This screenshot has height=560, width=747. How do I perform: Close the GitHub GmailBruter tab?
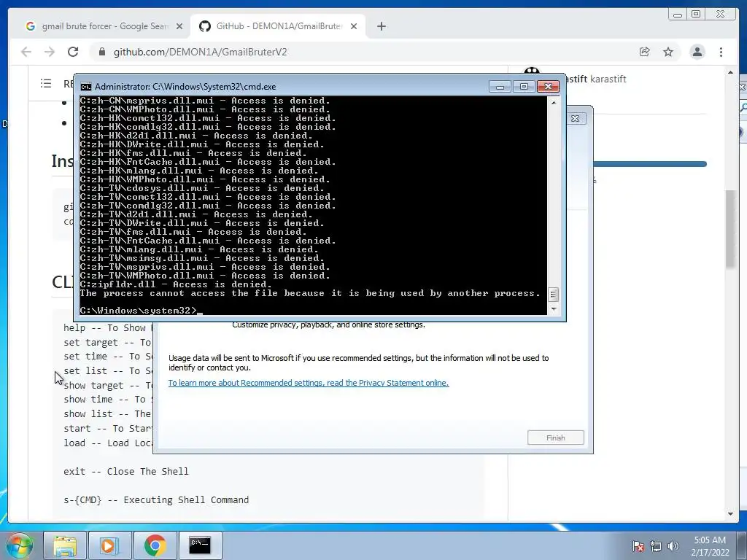tap(354, 26)
